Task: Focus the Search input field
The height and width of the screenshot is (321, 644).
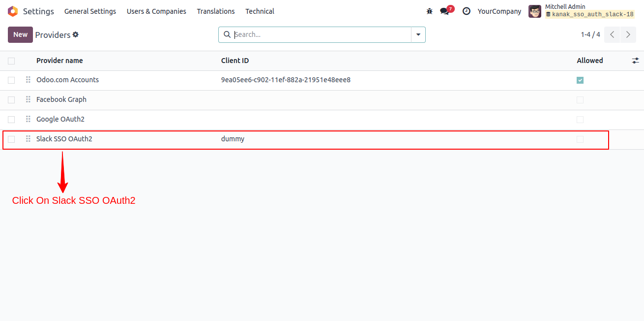Action: pyautogui.click(x=322, y=34)
